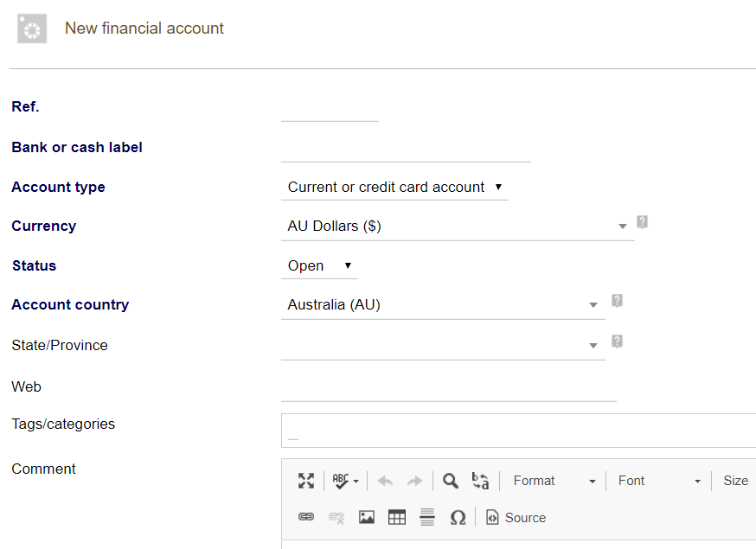Expand the Account type selector

[394, 187]
